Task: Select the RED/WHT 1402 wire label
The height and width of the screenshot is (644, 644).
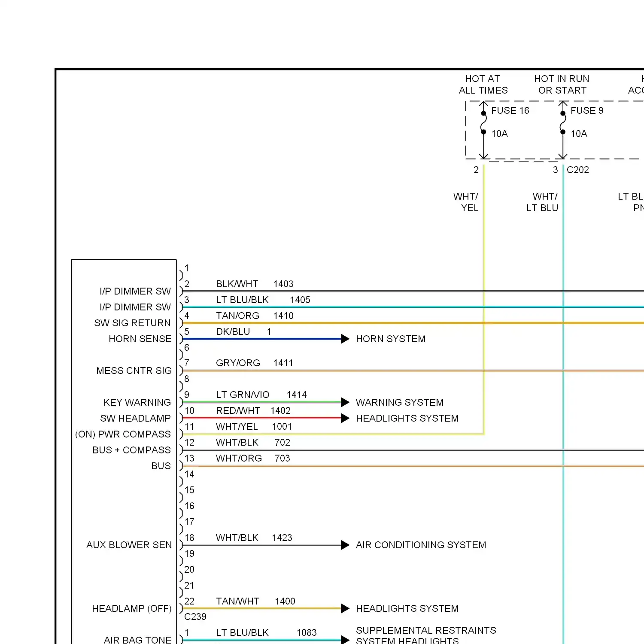Action: (253, 411)
